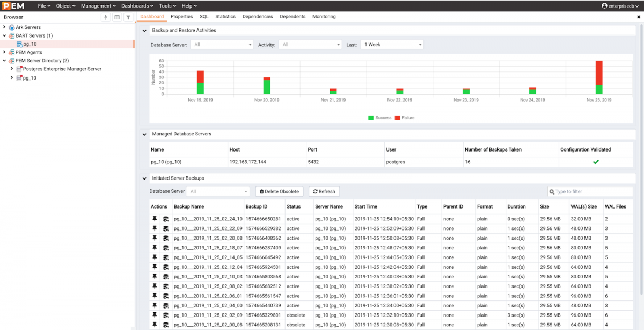
Task: Close the panel using the top-right X
Action: coord(639,17)
